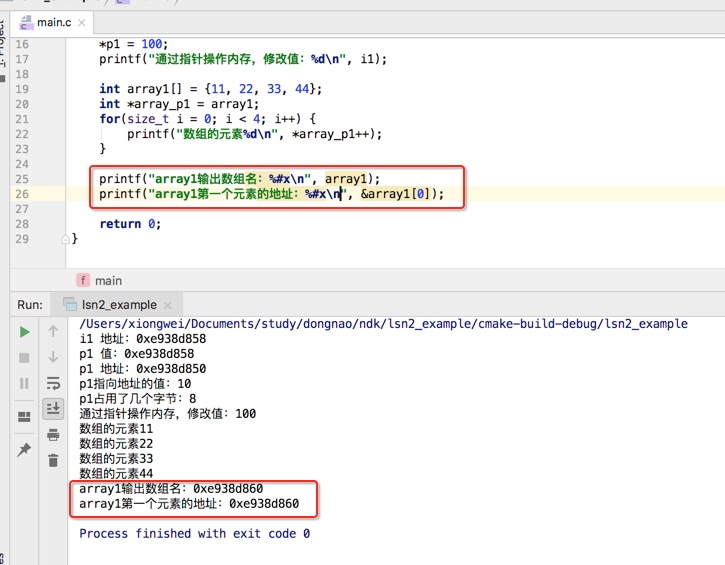Click output line 'i1 地址: 0xe938d858'
725x565 pixels.
[x=143, y=339]
